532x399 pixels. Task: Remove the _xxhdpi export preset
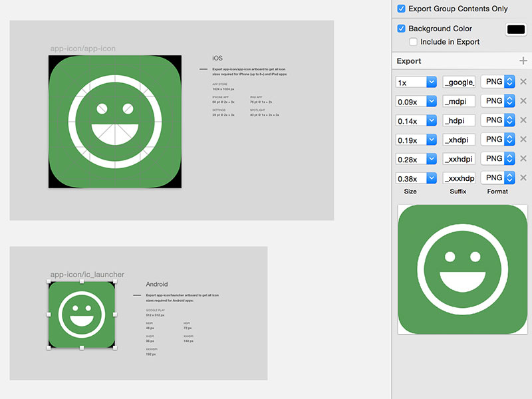pyautogui.click(x=524, y=158)
